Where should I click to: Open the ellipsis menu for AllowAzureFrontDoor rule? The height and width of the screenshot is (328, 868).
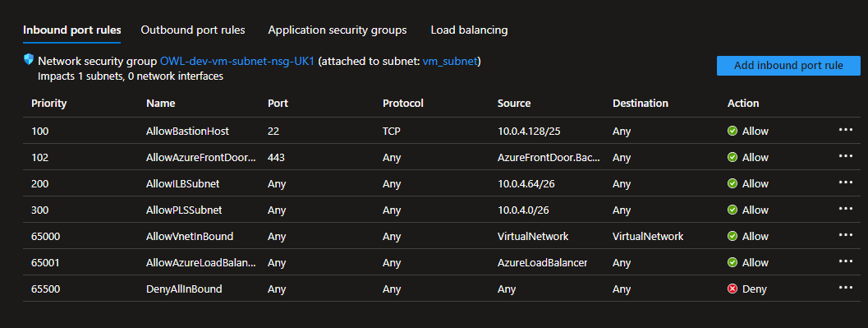(845, 155)
